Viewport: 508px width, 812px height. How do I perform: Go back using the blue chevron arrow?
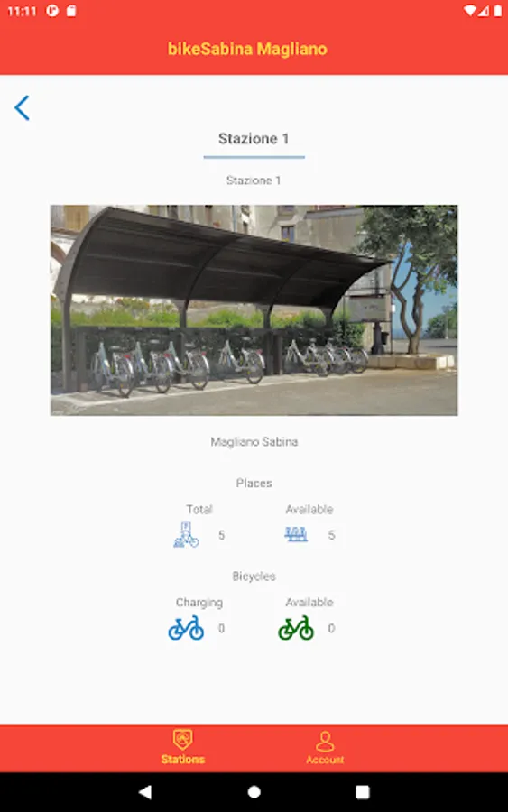22,108
